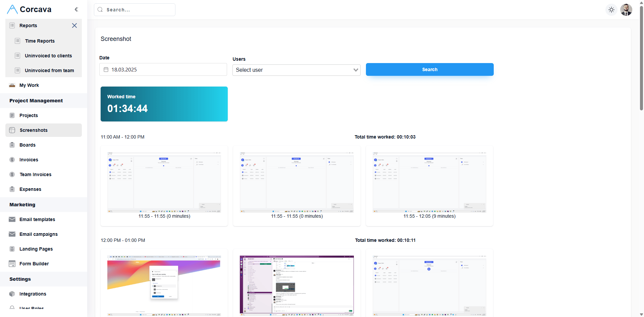
Task: Click the Email templates envelope icon
Action: click(12, 219)
